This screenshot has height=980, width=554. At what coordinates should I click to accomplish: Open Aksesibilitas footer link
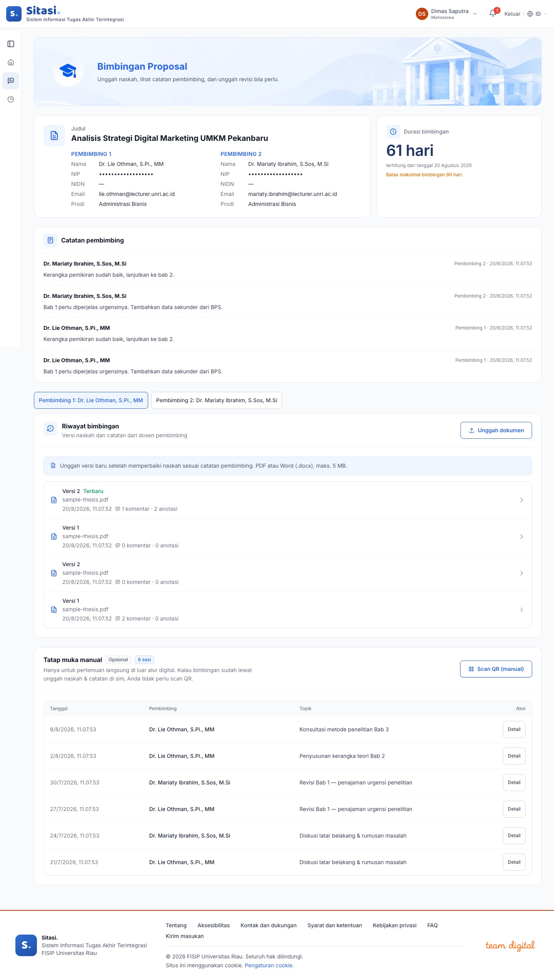point(214,925)
